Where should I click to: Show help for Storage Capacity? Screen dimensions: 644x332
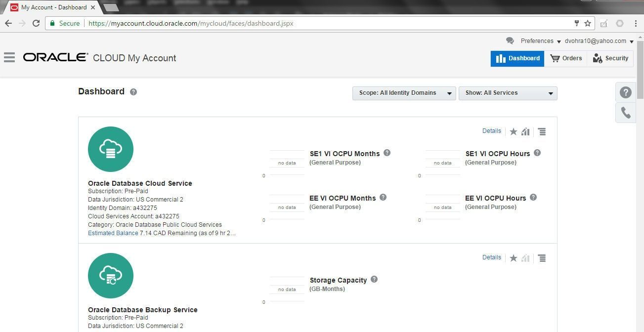(374, 280)
